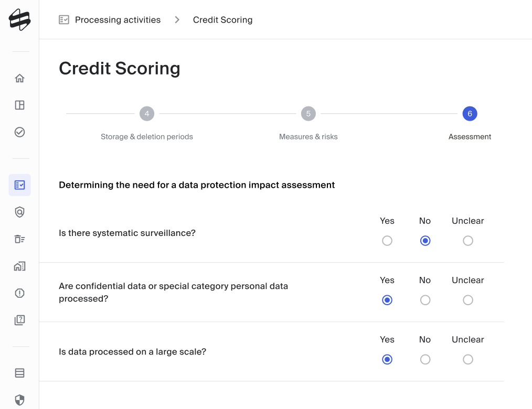Click the exclamation alert circle icon
532x409 pixels.
pos(20,293)
